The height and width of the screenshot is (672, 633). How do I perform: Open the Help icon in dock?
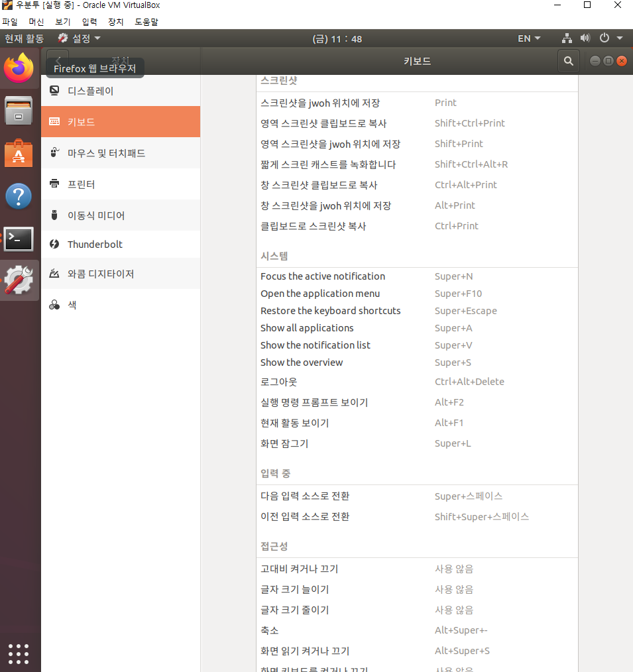19,196
